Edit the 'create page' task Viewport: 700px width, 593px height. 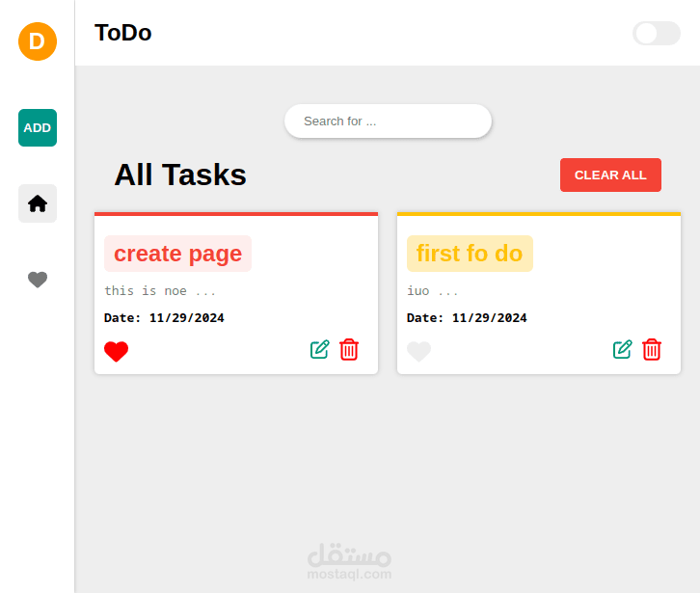click(320, 349)
